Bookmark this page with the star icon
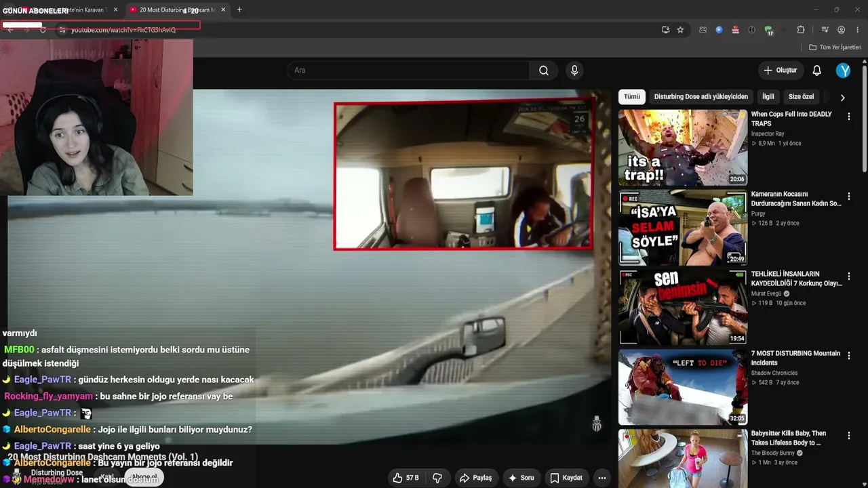The width and height of the screenshot is (868, 488). click(x=680, y=30)
